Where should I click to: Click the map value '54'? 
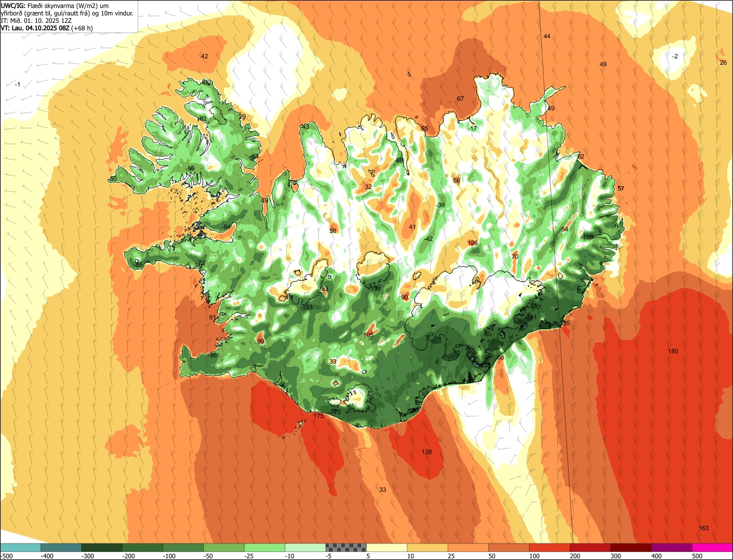565,229
